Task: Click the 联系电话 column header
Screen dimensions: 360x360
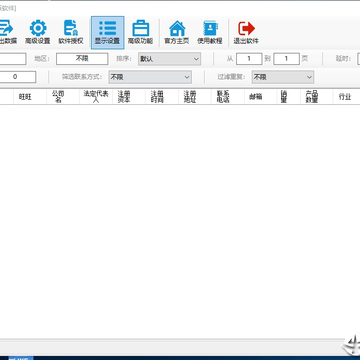Action: coord(228,97)
